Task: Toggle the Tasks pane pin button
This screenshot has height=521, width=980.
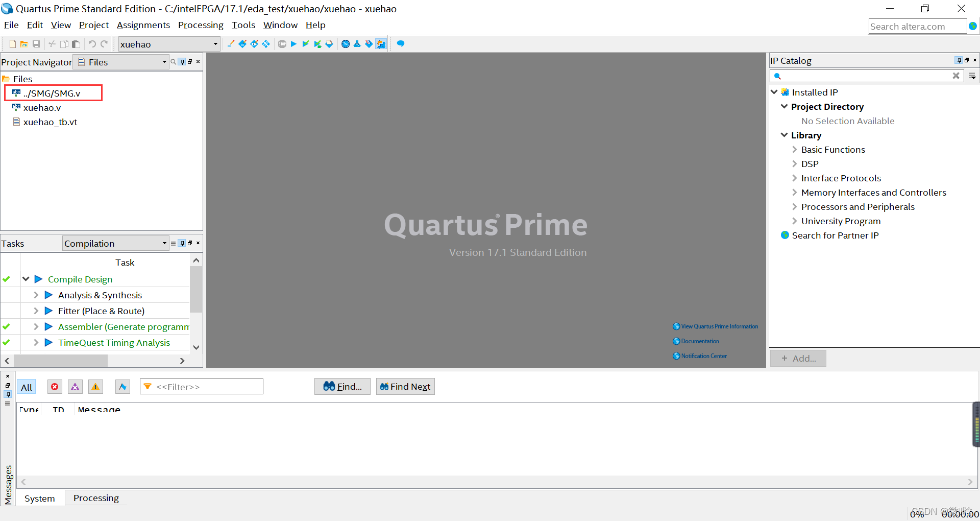Action: (x=182, y=244)
